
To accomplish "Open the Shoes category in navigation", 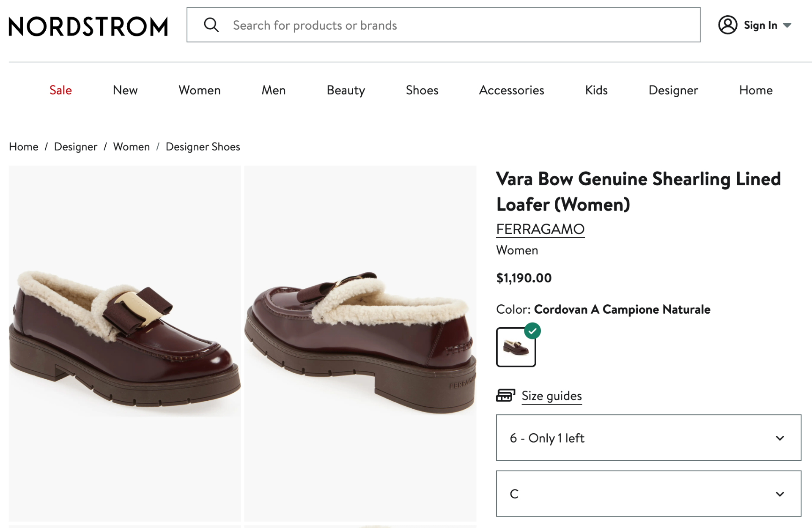I will [x=422, y=90].
